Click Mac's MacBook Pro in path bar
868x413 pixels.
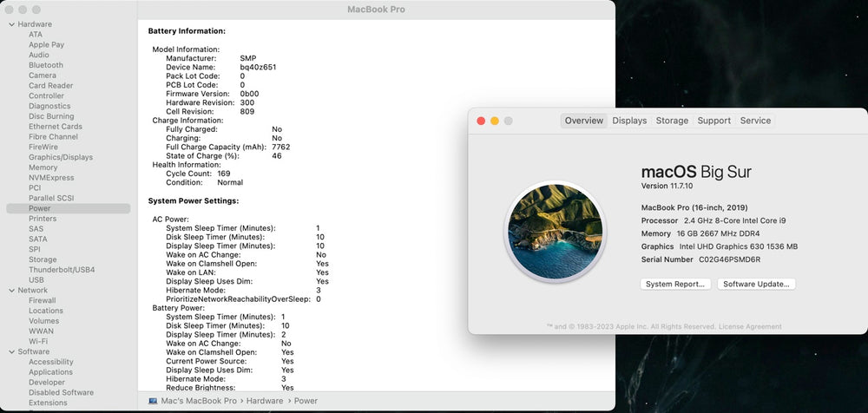[199, 401]
